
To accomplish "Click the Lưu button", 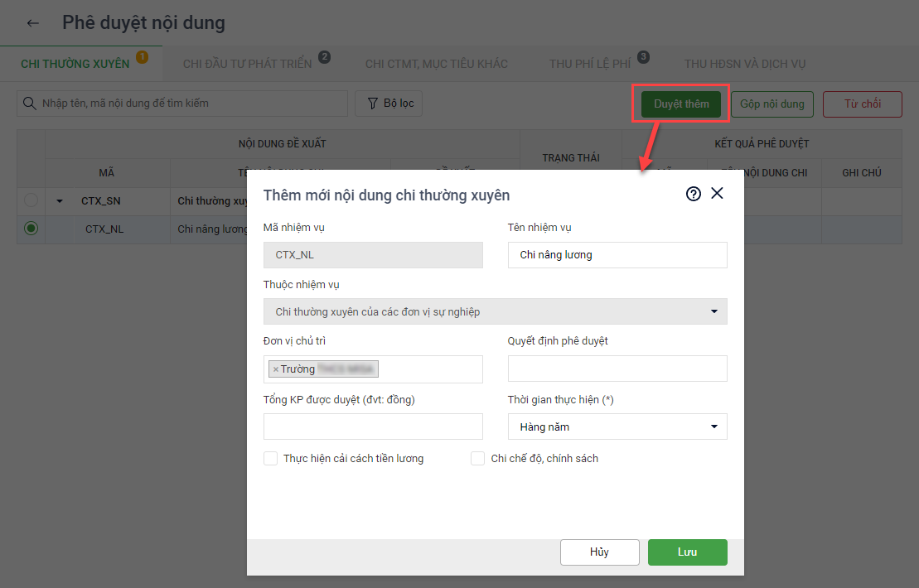I will 687,552.
